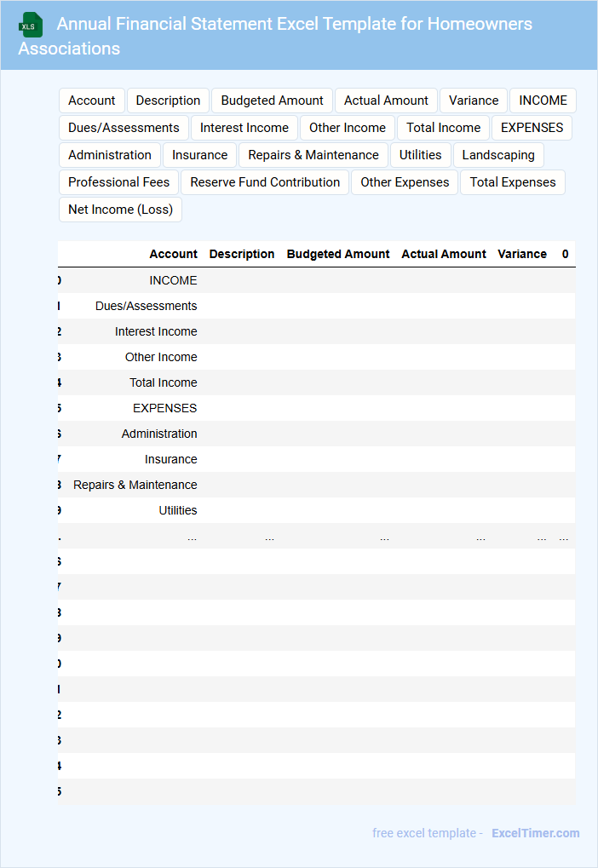Click the Repairs & Maintenance tag
This screenshot has width=598, height=868.
click(x=313, y=155)
